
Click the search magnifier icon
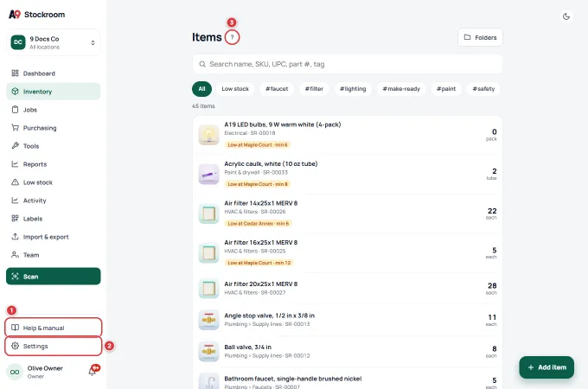click(202, 64)
